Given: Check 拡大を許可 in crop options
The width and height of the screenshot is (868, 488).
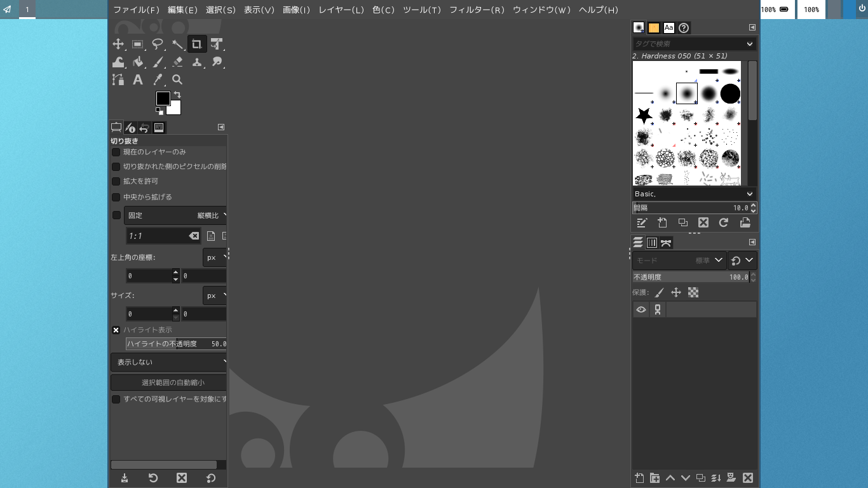Looking at the screenshot, I should (x=116, y=181).
